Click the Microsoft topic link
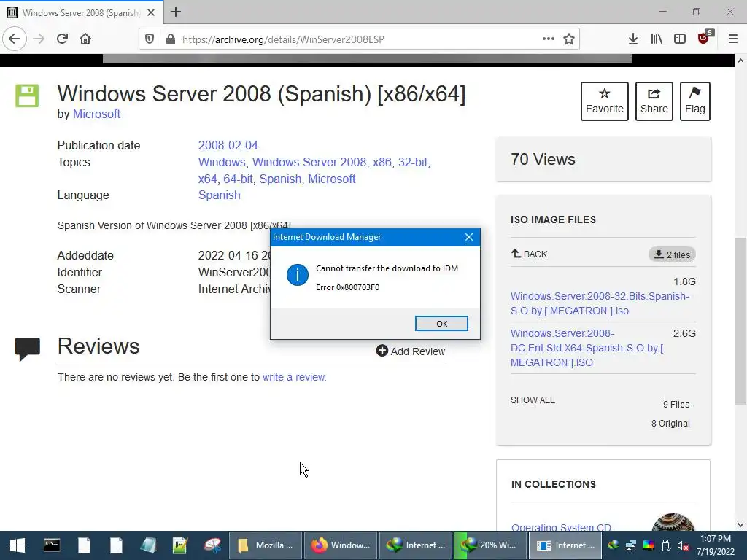The height and width of the screenshot is (560, 747). 332,179
